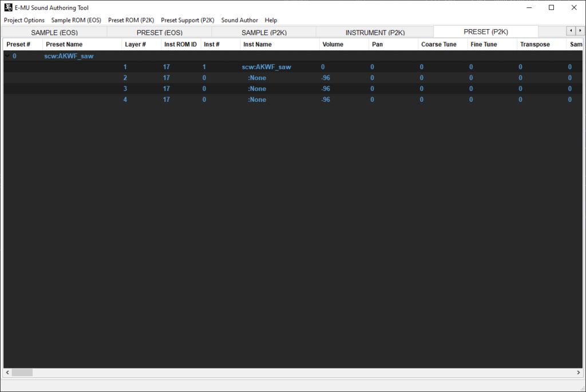
Task: Open the Project Options menu
Action: click(24, 20)
